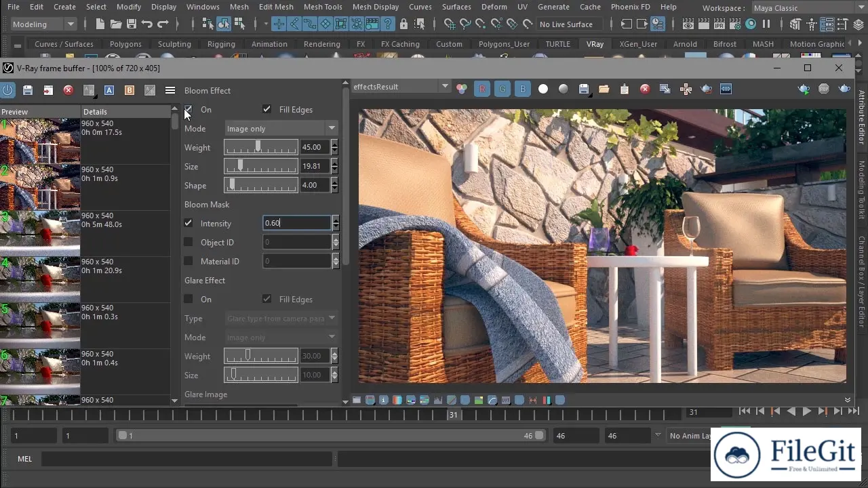
Task: Select history render thumbnail number 3
Action: pos(40,233)
